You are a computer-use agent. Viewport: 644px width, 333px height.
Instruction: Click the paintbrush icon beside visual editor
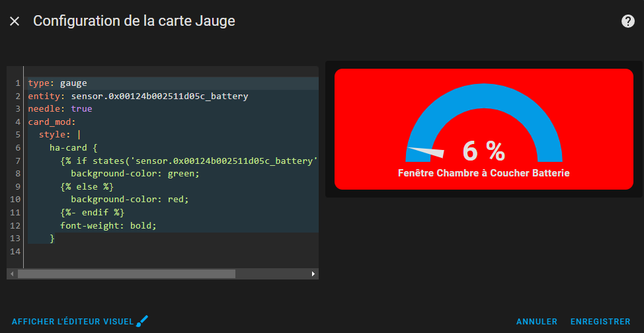pyautogui.click(x=141, y=321)
